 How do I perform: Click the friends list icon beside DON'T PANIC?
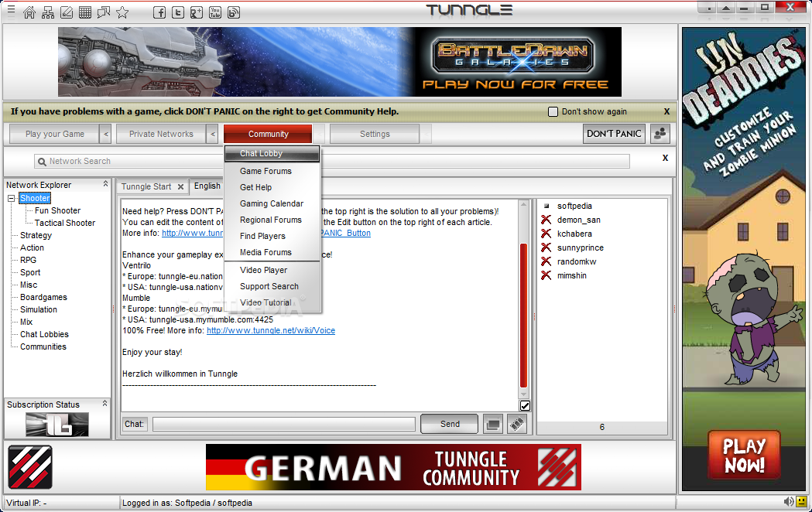click(x=660, y=134)
